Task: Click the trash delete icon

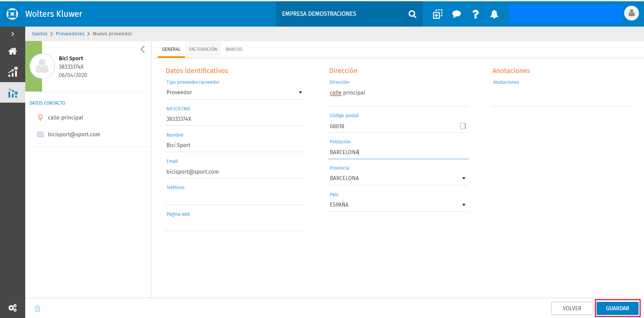Action: click(37, 308)
